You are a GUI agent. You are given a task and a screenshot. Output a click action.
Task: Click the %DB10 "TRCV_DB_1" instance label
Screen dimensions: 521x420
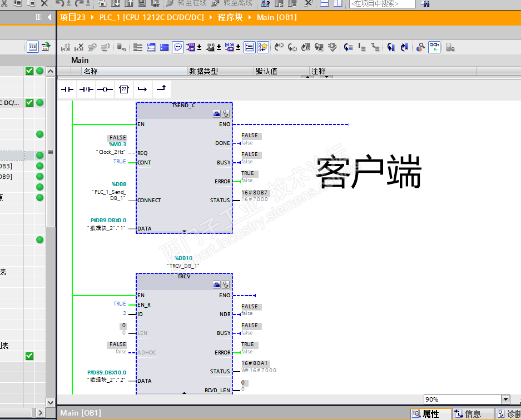183,262
